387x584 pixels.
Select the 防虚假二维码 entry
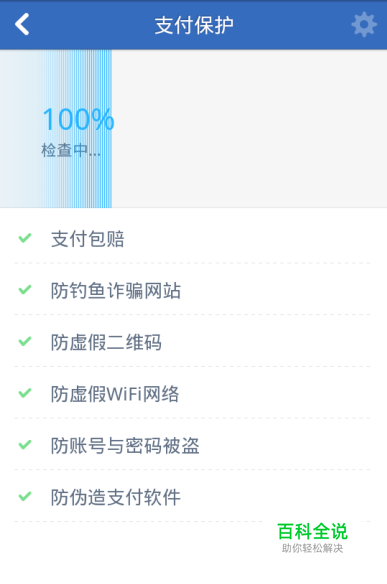coord(193,341)
